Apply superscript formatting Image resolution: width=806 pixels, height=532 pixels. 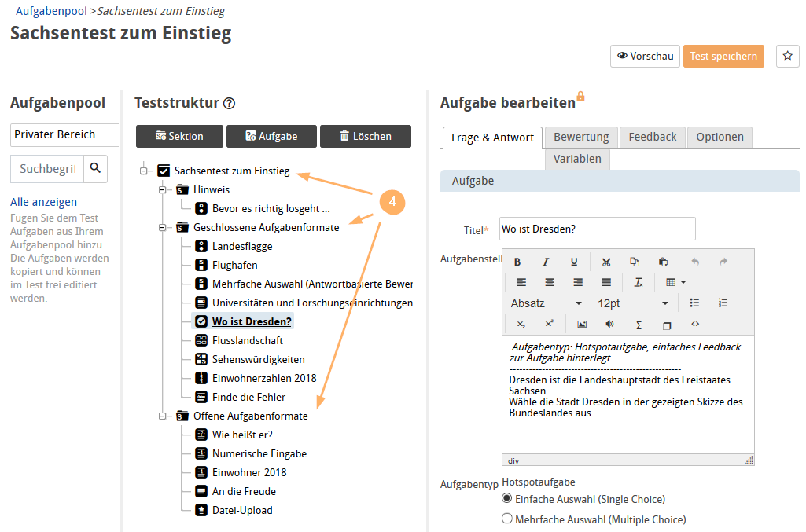tap(549, 324)
